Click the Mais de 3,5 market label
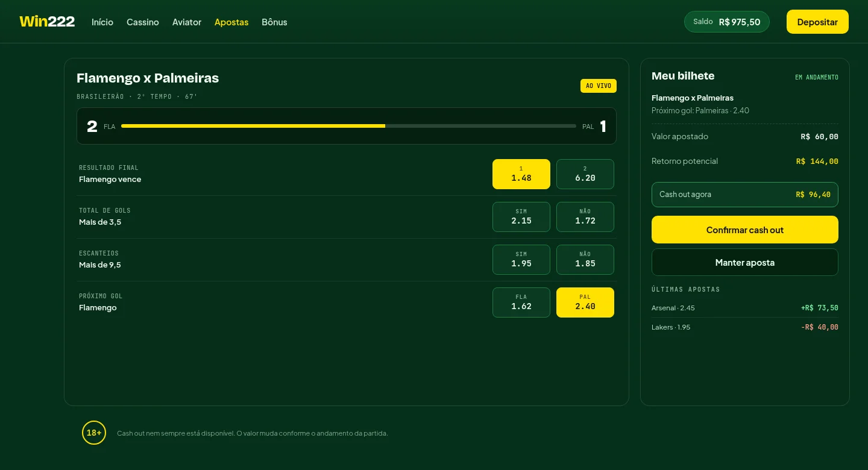The width and height of the screenshot is (868, 470). [100, 222]
